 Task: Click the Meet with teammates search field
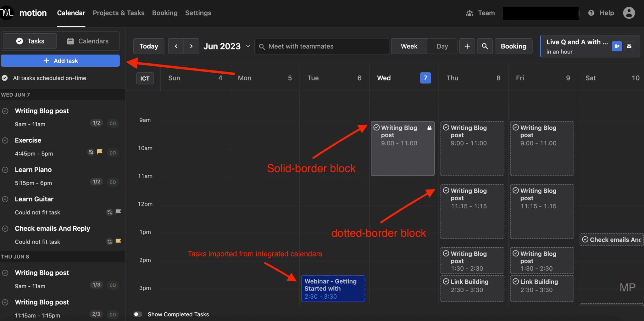click(x=321, y=46)
